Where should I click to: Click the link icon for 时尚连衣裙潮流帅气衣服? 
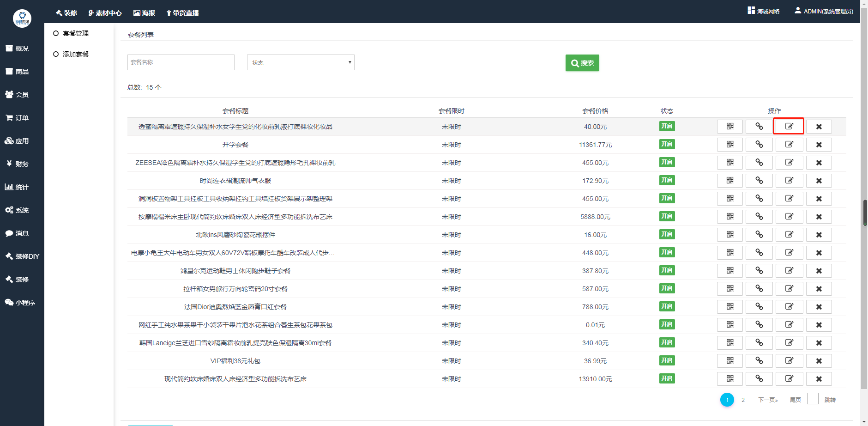(759, 181)
